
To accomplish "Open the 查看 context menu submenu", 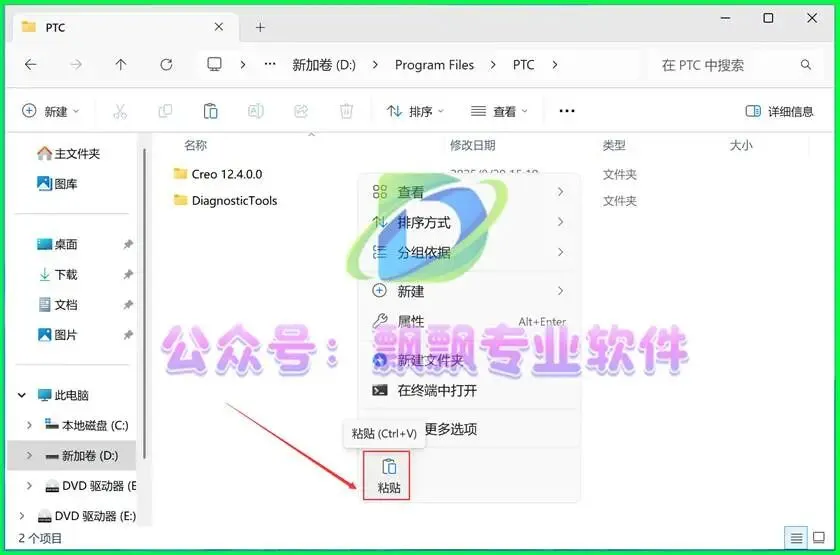I will coord(469,192).
